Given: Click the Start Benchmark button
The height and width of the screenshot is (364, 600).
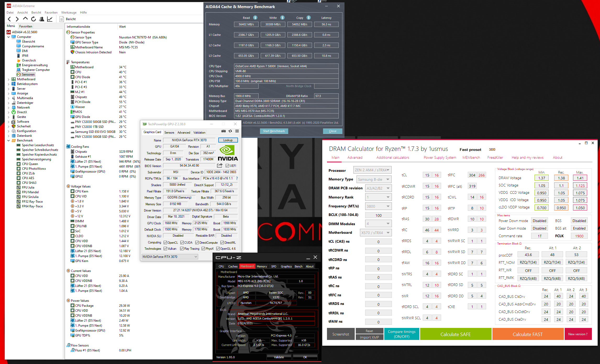Looking at the screenshot, I should [274, 131].
